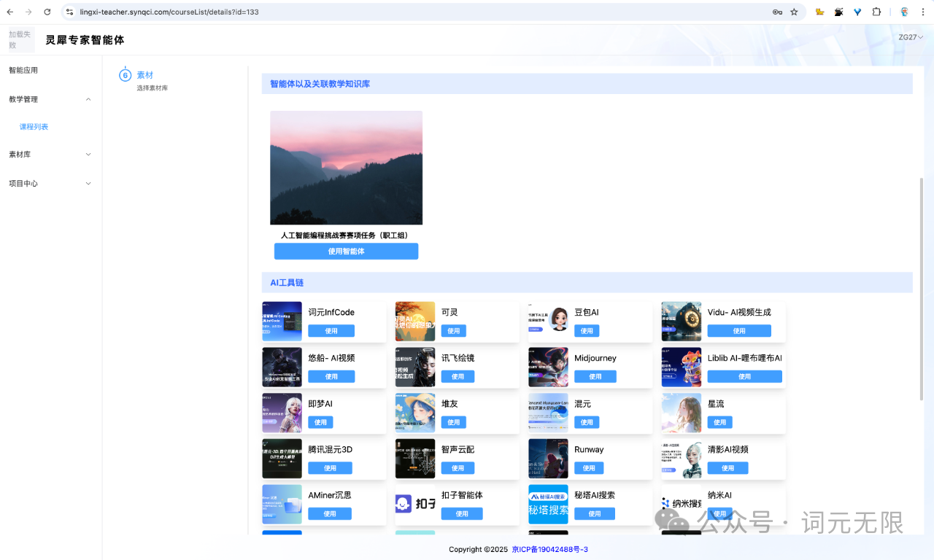
Task: Open the sunset mountain agent thumbnail
Action: (x=346, y=168)
